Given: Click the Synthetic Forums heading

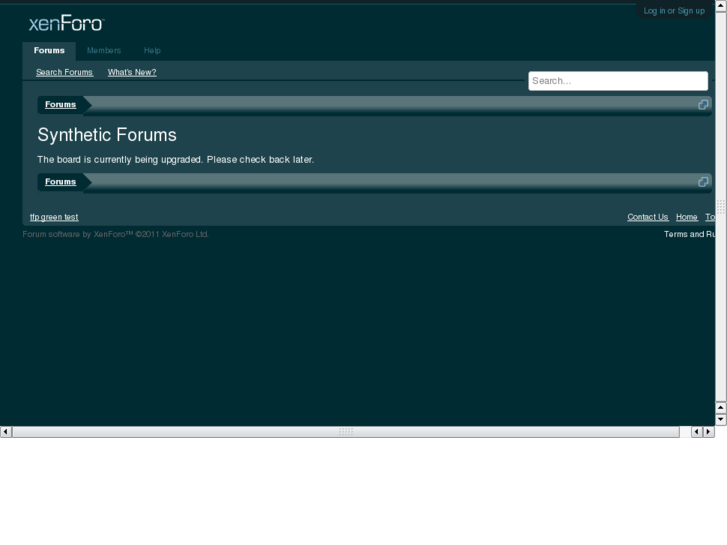Looking at the screenshot, I should click(107, 135).
